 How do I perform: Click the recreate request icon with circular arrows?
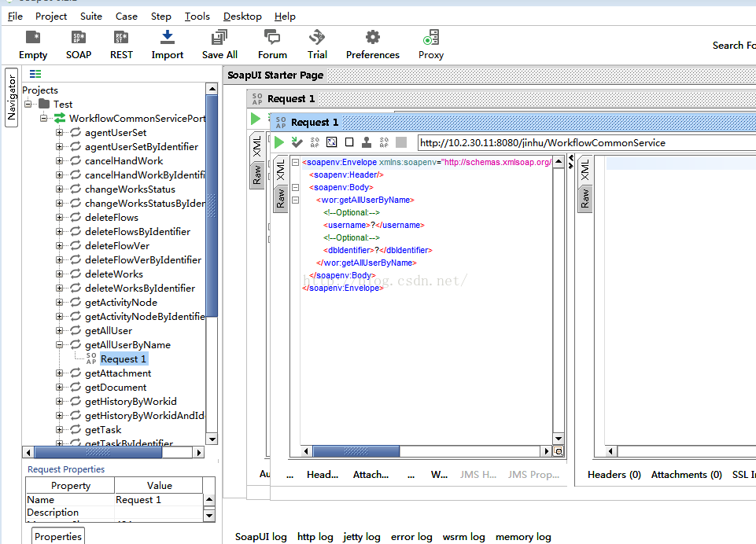click(x=332, y=142)
